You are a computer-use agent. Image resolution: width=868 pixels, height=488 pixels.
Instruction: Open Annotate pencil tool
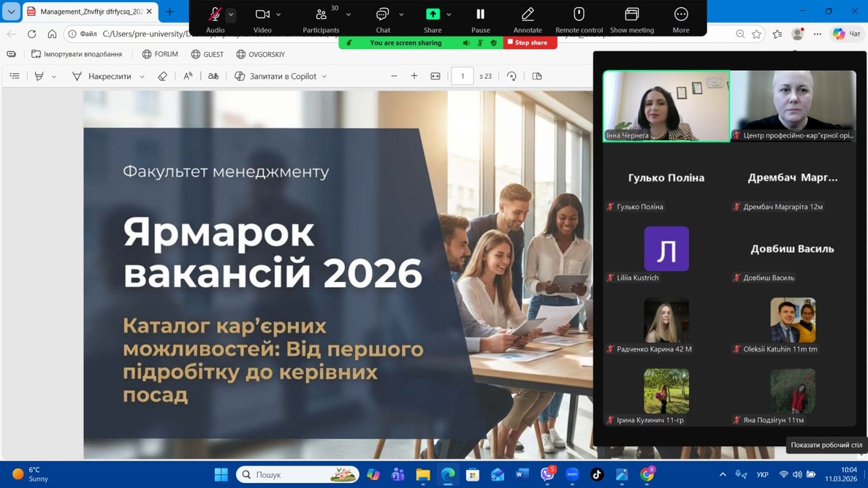tap(527, 14)
